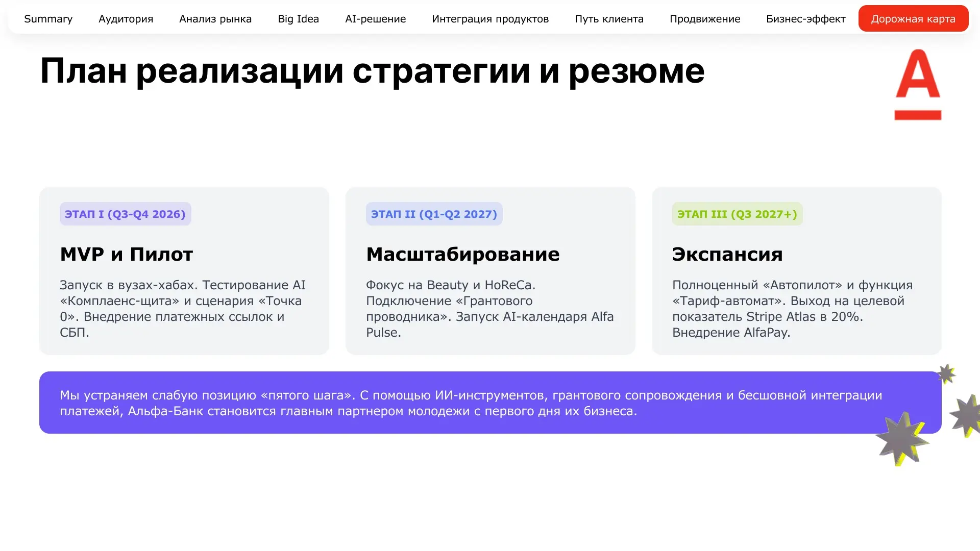Image resolution: width=980 pixels, height=551 pixels.
Task: Click the Запуск в вузах-хабах description text
Action: (183, 309)
